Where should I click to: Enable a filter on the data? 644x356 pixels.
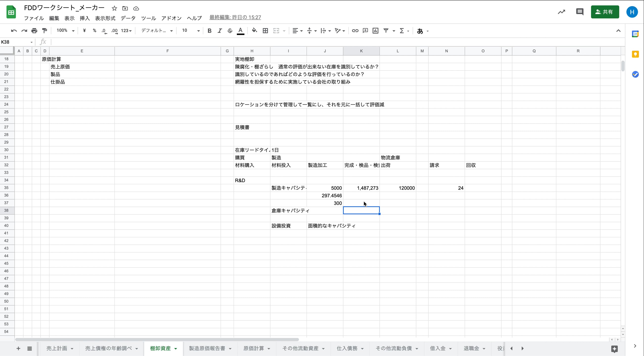click(386, 30)
